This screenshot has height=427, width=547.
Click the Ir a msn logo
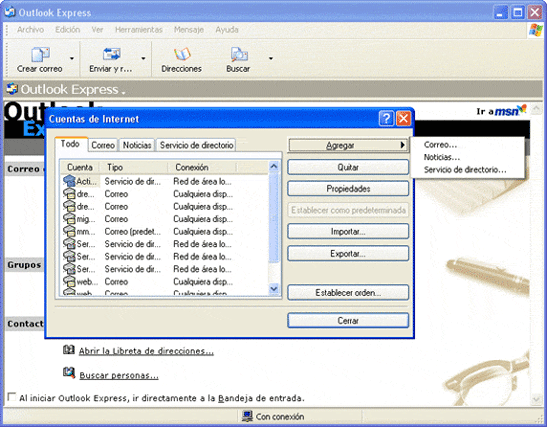(x=501, y=111)
